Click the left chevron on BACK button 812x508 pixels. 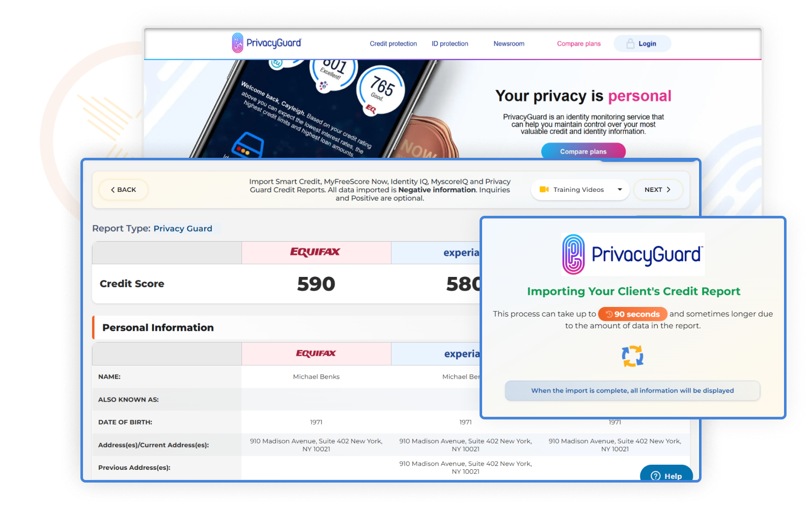point(113,190)
